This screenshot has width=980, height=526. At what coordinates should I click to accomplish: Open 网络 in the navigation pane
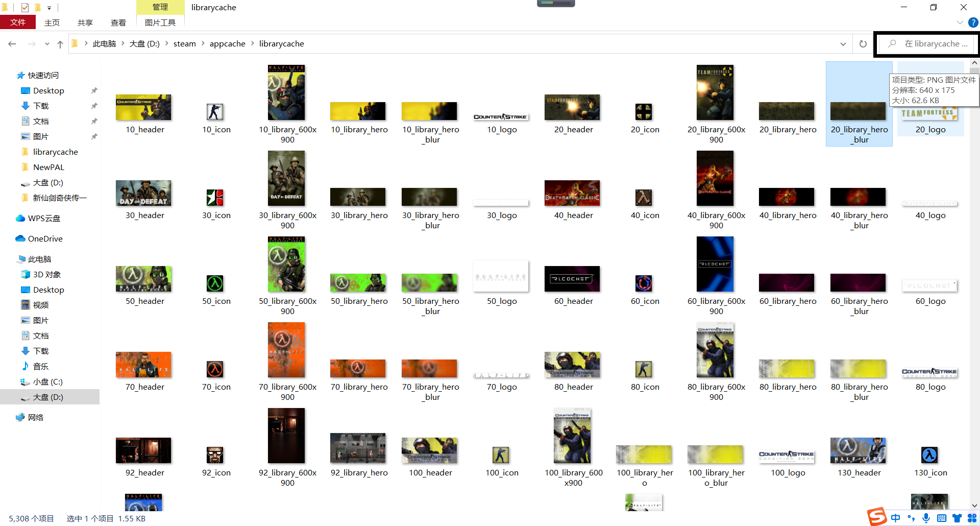coord(30,417)
